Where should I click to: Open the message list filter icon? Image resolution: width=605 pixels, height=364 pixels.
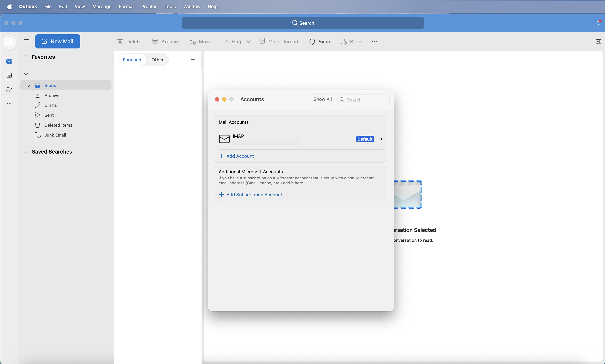[x=193, y=60]
